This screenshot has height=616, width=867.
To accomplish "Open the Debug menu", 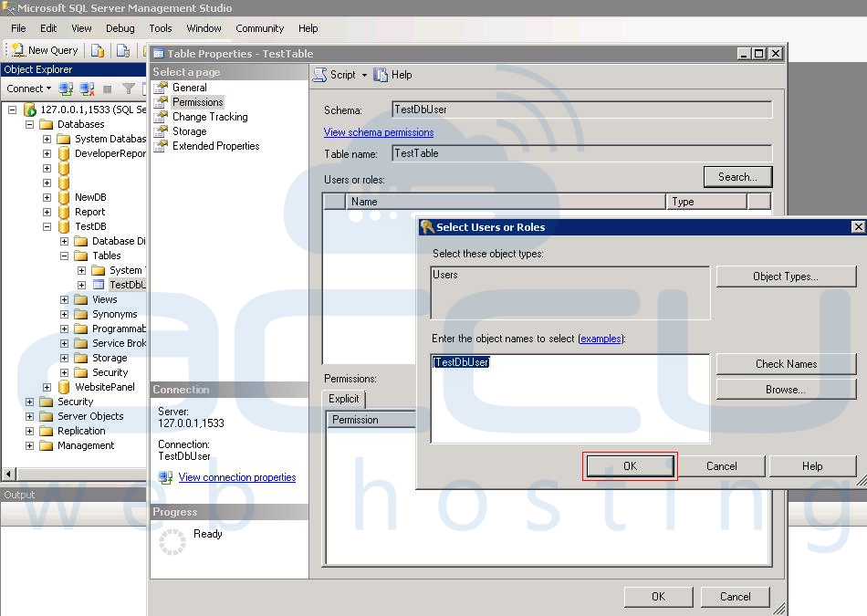I will [x=120, y=28].
